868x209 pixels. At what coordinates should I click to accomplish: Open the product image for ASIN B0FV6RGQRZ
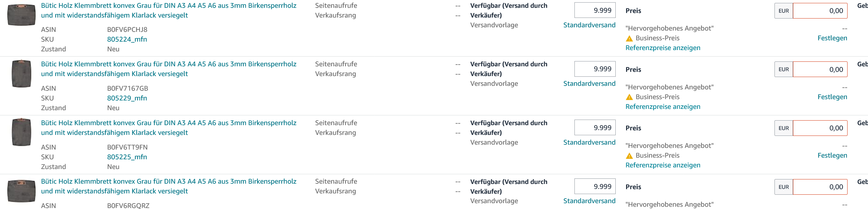coord(21,191)
